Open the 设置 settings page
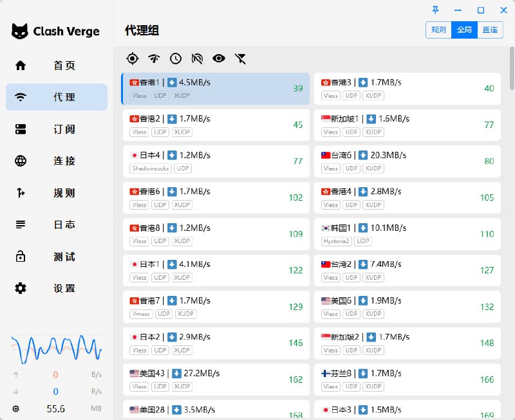This screenshot has width=515, height=420. (x=56, y=289)
